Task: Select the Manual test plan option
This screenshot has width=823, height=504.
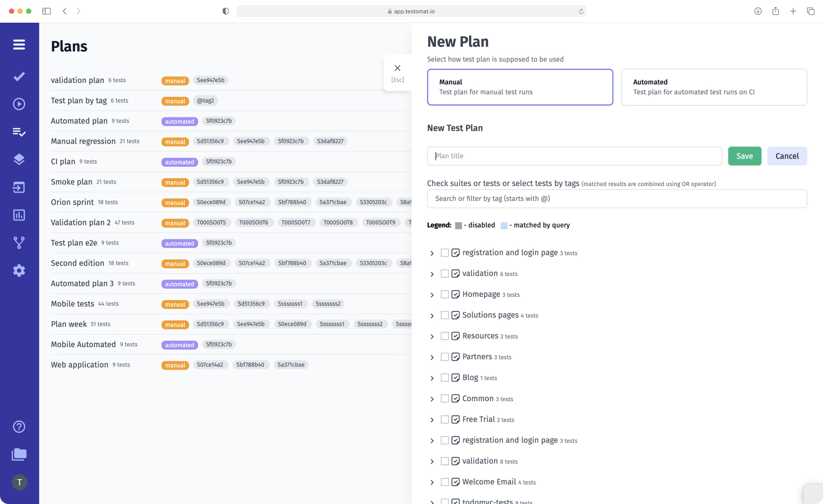Action: click(x=520, y=87)
